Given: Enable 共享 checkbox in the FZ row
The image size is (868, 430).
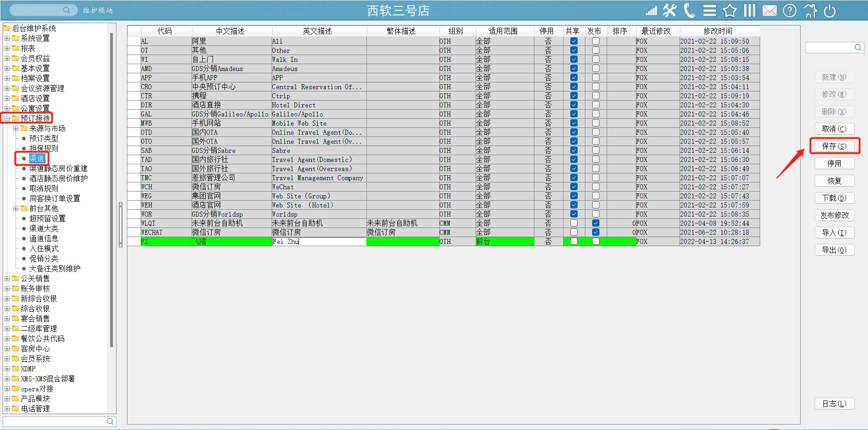Looking at the screenshot, I should click(x=574, y=241).
